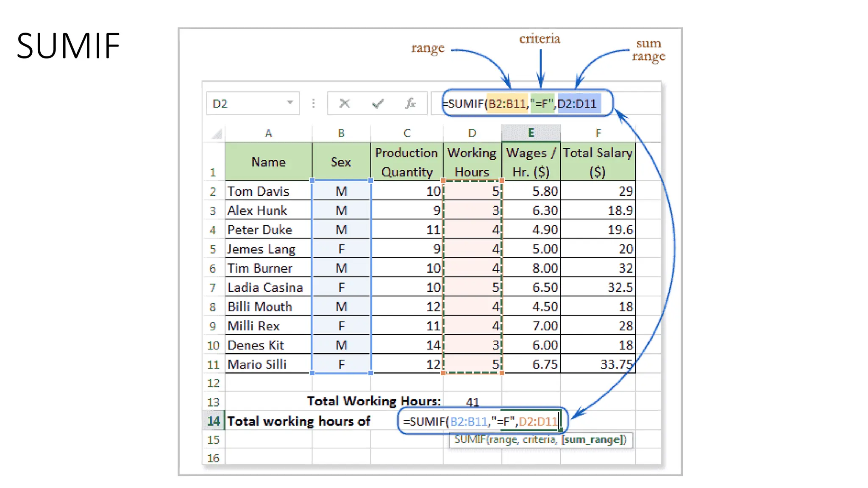Viewport: 868px width, 488px height.
Task: Select Total Working Hours value 41
Action: 472,402
